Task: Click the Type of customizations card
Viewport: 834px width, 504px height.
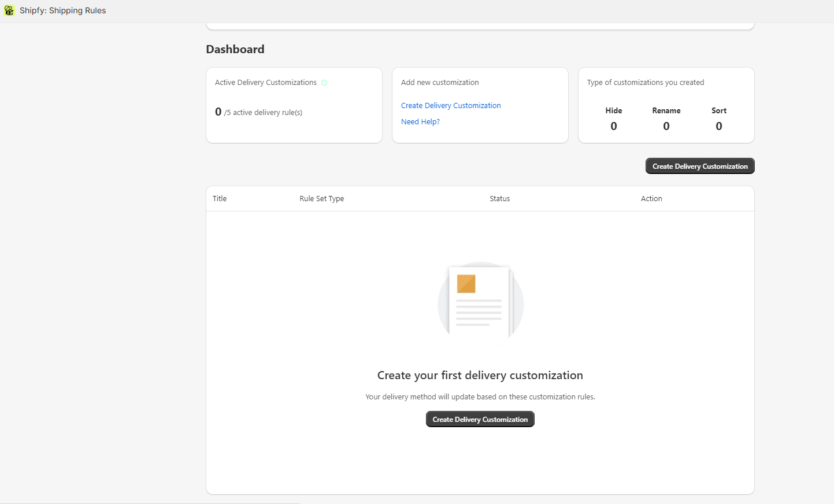Action: tap(665, 105)
